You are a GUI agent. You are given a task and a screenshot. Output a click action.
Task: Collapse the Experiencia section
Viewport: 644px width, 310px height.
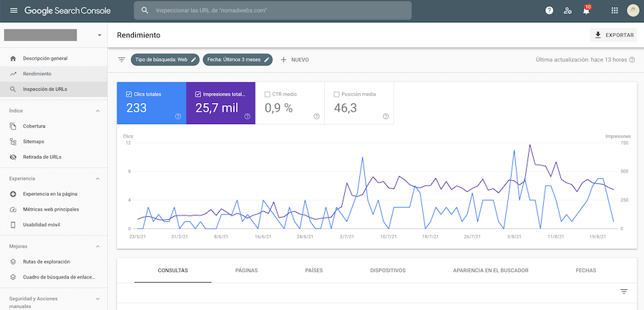coord(98,178)
